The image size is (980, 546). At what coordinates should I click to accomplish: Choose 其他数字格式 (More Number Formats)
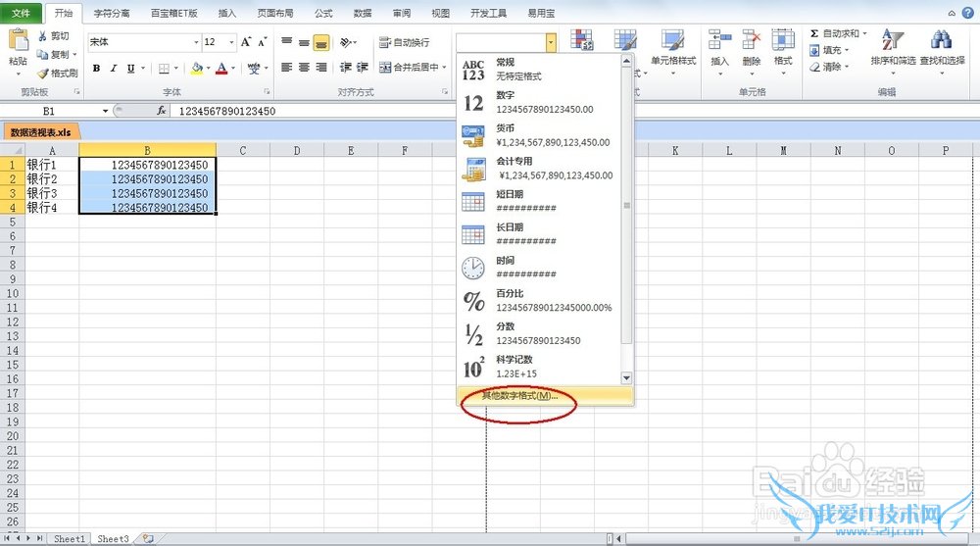coord(519,396)
